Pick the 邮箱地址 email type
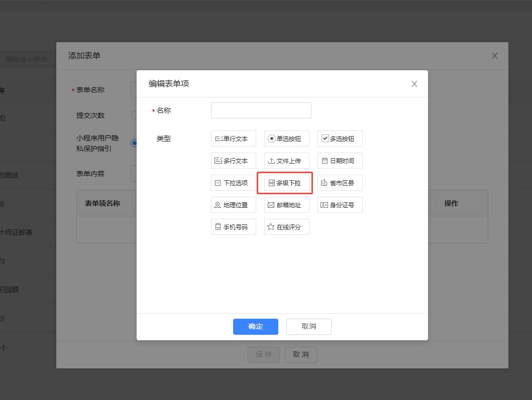The image size is (532, 400). tap(286, 205)
